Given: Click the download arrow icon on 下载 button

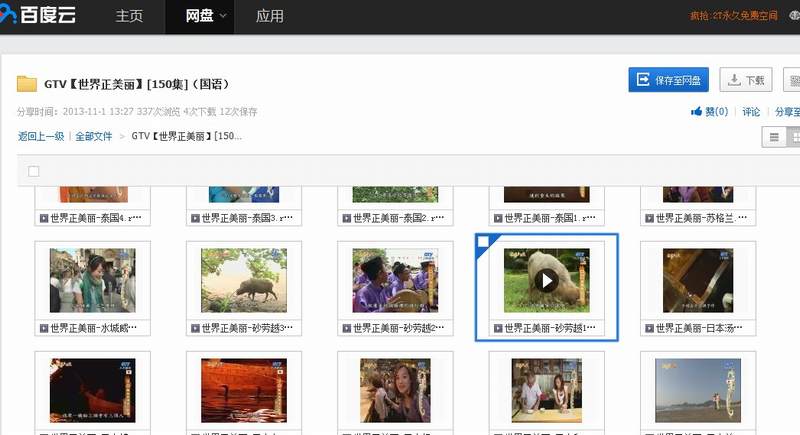Looking at the screenshot, I should click(x=735, y=81).
